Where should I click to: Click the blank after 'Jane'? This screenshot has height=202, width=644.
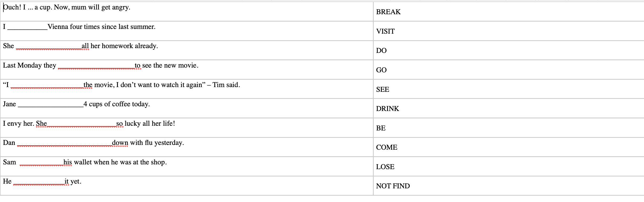51,105
